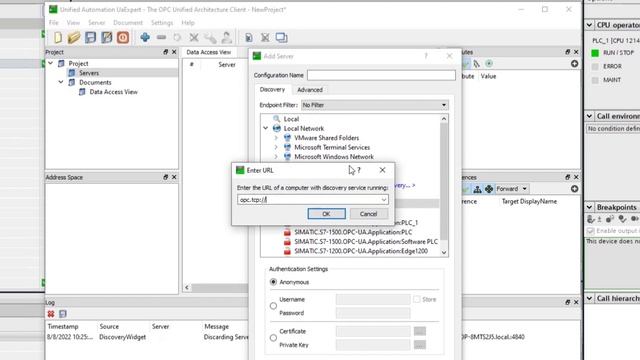The width and height of the screenshot is (640, 360).
Task: Select the Username authentication radio
Action: tap(273, 306)
